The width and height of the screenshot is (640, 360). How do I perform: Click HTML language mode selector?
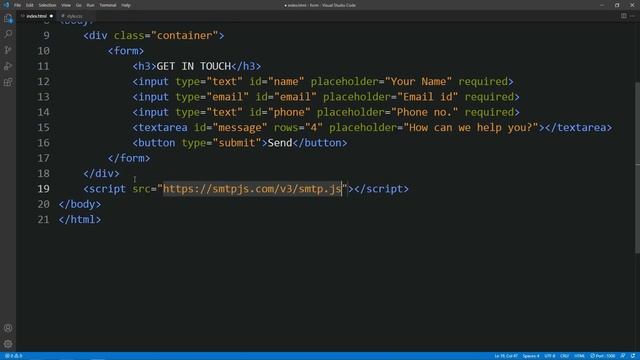[x=579, y=356]
